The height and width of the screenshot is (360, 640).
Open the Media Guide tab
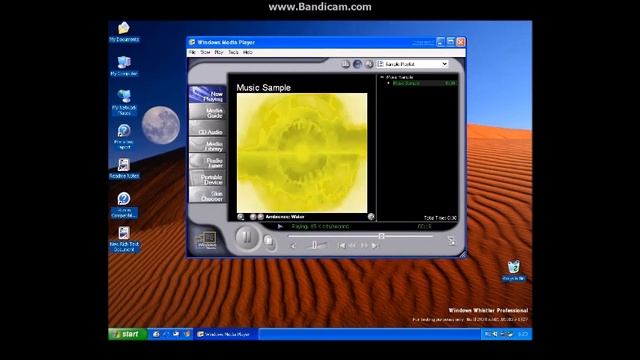click(207, 112)
